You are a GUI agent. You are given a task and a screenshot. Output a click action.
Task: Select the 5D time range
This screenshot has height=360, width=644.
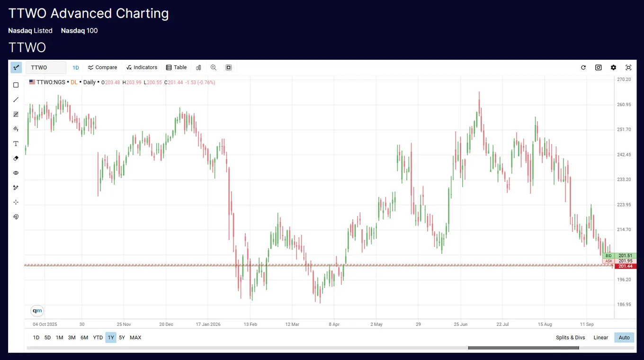point(47,338)
